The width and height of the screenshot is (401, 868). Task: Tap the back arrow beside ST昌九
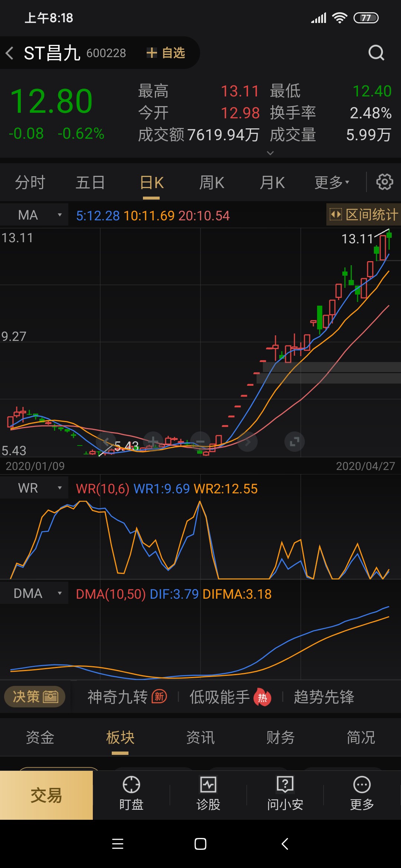(10, 53)
